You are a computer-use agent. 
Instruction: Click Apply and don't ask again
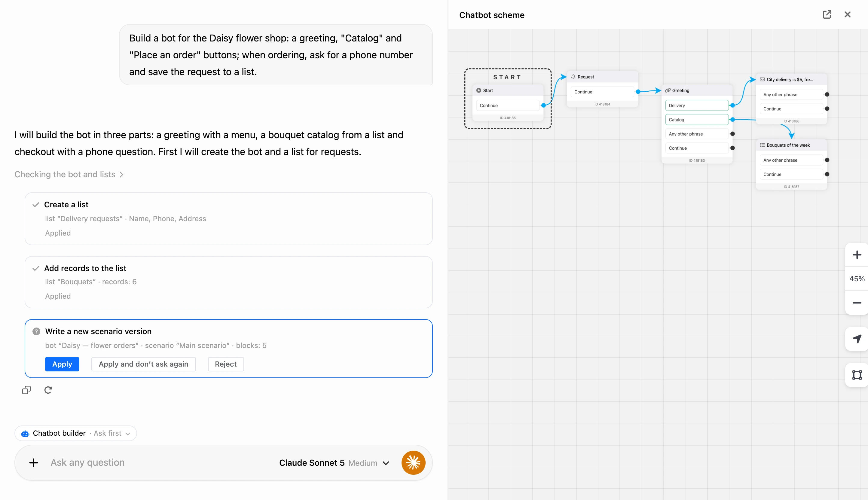coord(144,364)
